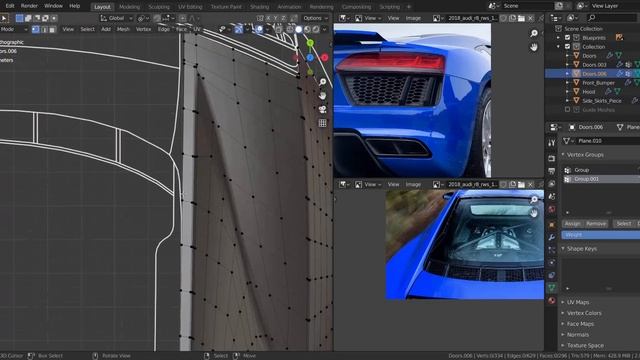Open the Edge menu in viewport header
Screen dimensions: 640x360
tap(164, 29)
